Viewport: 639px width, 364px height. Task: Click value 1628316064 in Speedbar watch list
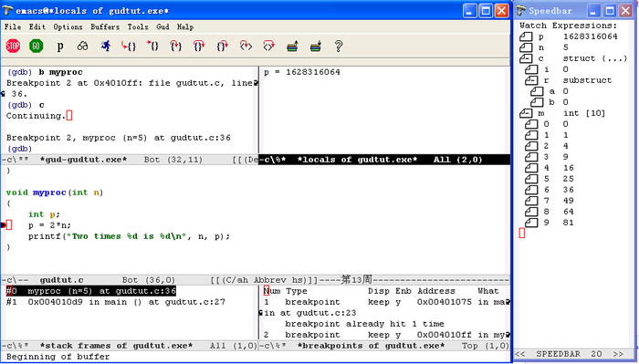point(590,36)
